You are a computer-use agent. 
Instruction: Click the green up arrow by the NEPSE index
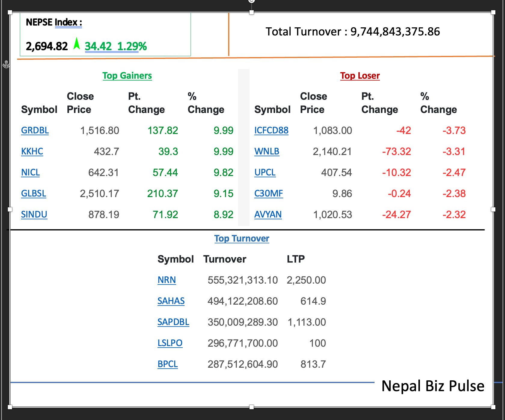coord(77,44)
